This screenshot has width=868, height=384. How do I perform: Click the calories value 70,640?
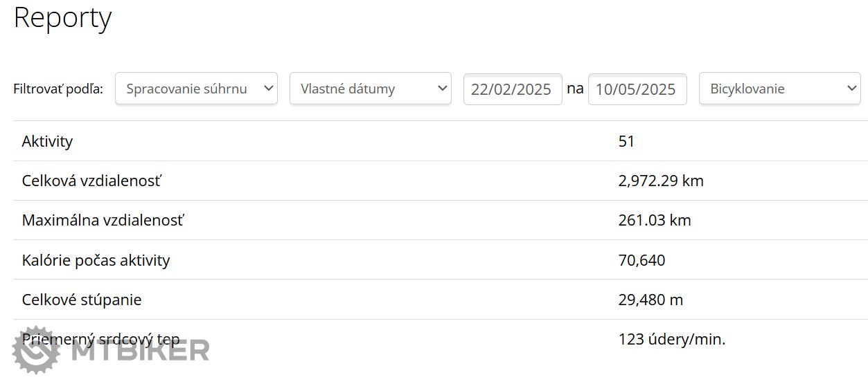tap(641, 260)
